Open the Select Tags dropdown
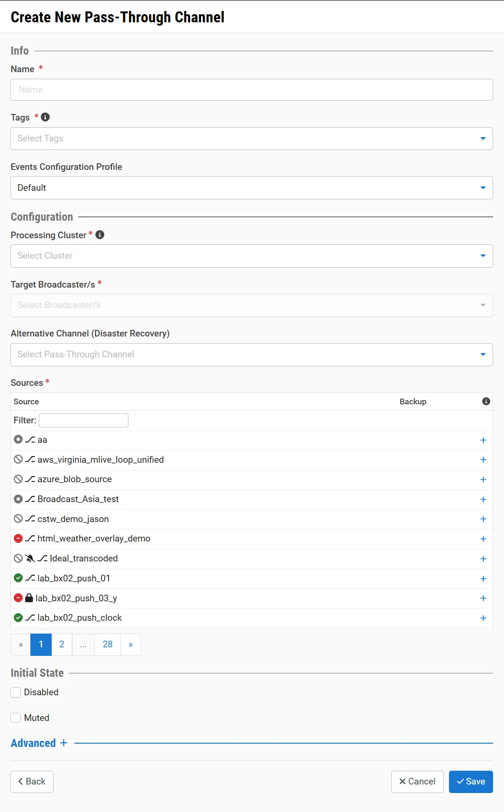The width and height of the screenshot is (504, 812). tap(252, 139)
